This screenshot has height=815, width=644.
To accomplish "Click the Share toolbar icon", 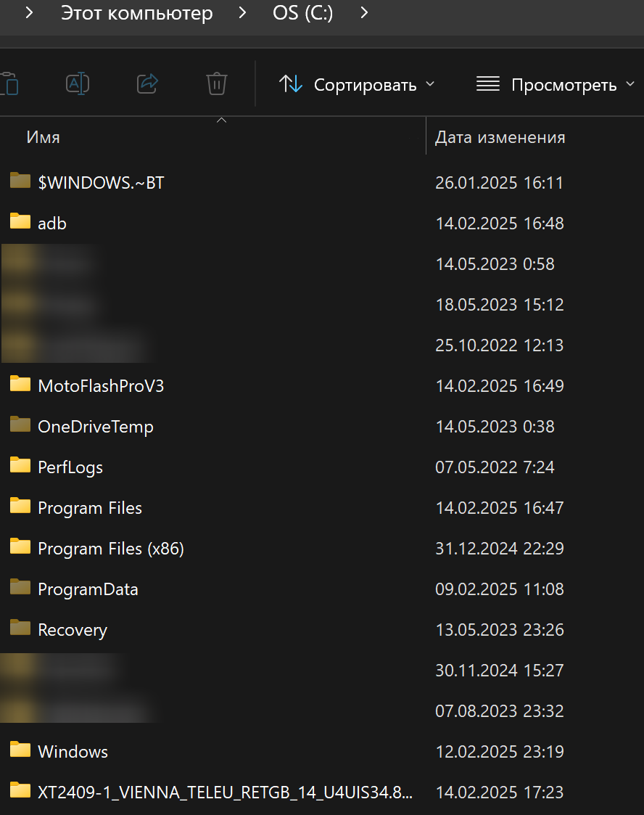I will coord(147,83).
